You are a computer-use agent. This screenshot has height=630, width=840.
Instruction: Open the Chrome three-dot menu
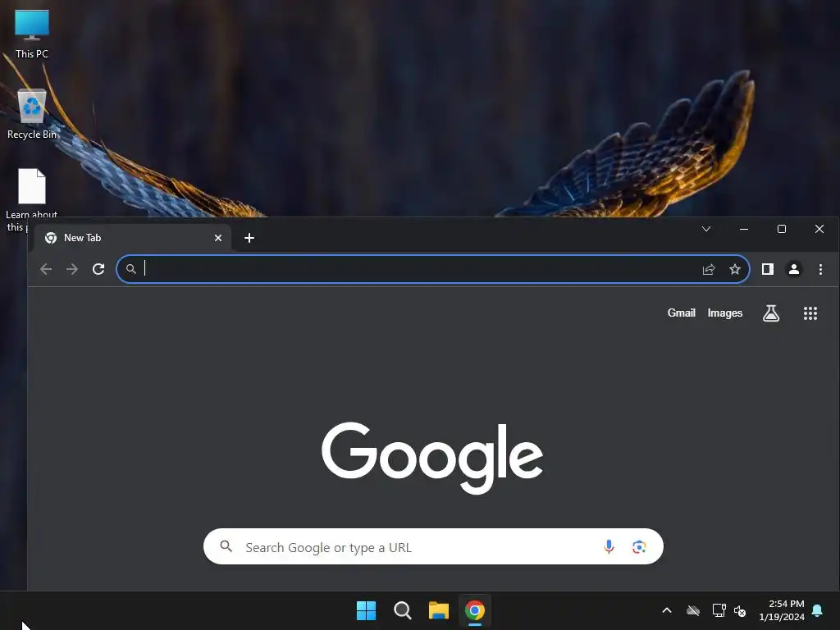(820, 269)
